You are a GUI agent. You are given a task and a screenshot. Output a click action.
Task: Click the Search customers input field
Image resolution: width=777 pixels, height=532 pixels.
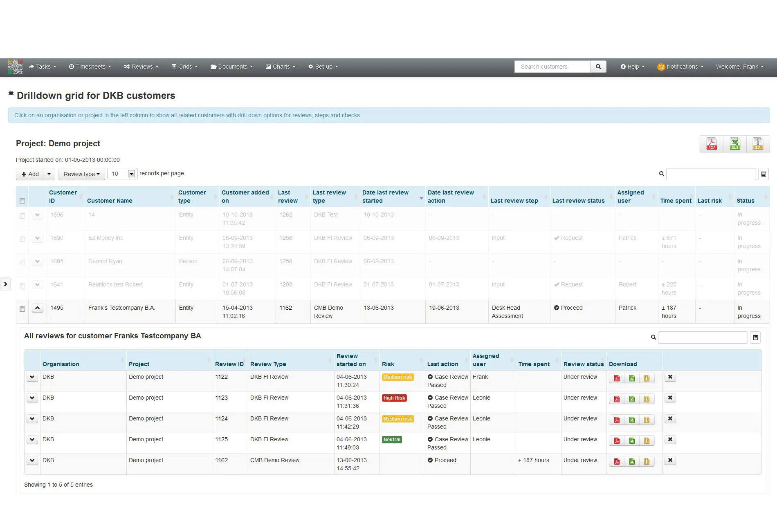tap(552, 67)
